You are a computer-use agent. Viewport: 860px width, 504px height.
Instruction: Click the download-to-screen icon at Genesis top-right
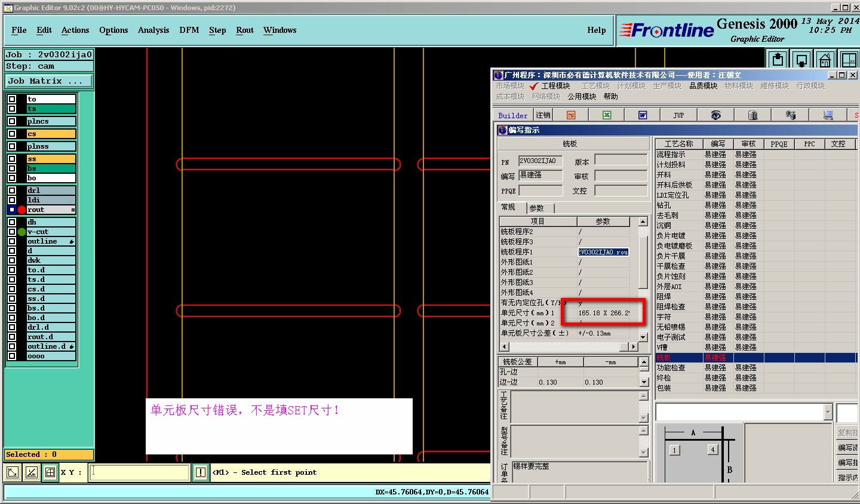pos(801,59)
